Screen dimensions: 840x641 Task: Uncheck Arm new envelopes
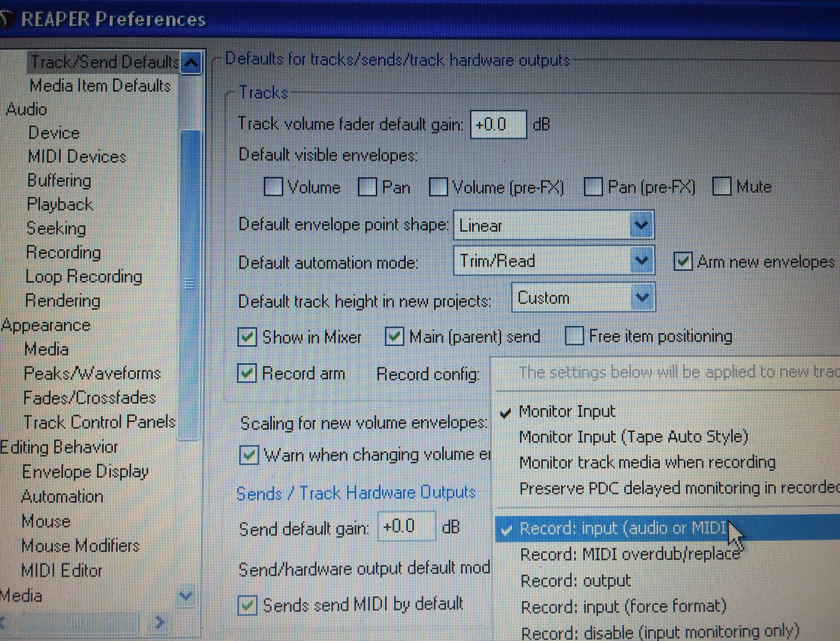683,262
